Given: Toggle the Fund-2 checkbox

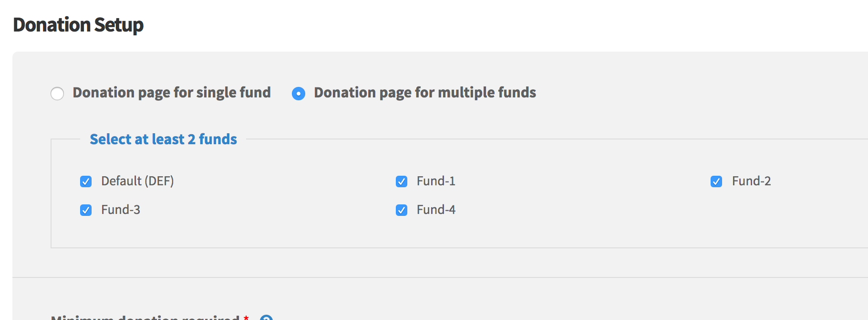Looking at the screenshot, I should click(x=716, y=181).
